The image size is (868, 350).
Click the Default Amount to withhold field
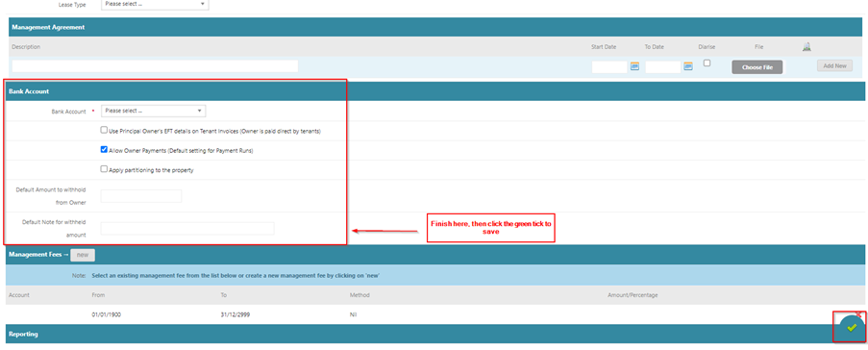(x=141, y=196)
